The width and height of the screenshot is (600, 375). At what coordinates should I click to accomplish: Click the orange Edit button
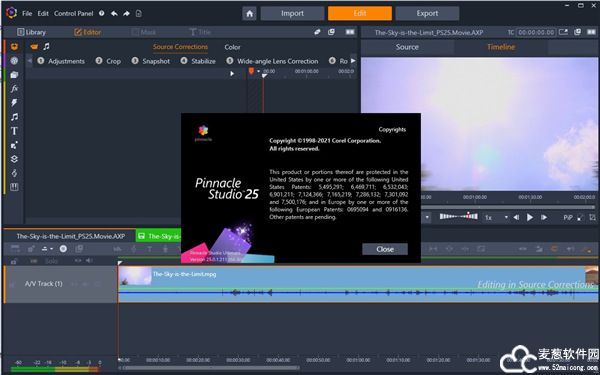(x=360, y=13)
